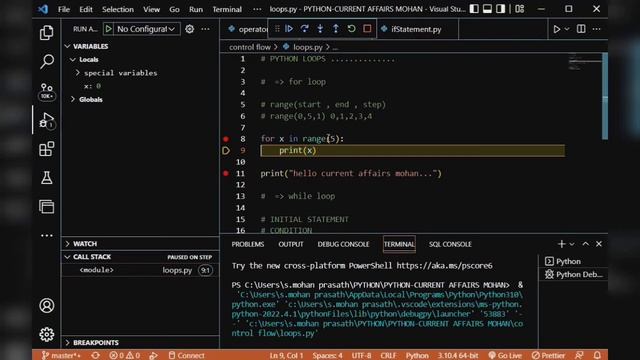
Task: Open the No Configurations debug dropdown
Action: tap(146, 29)
